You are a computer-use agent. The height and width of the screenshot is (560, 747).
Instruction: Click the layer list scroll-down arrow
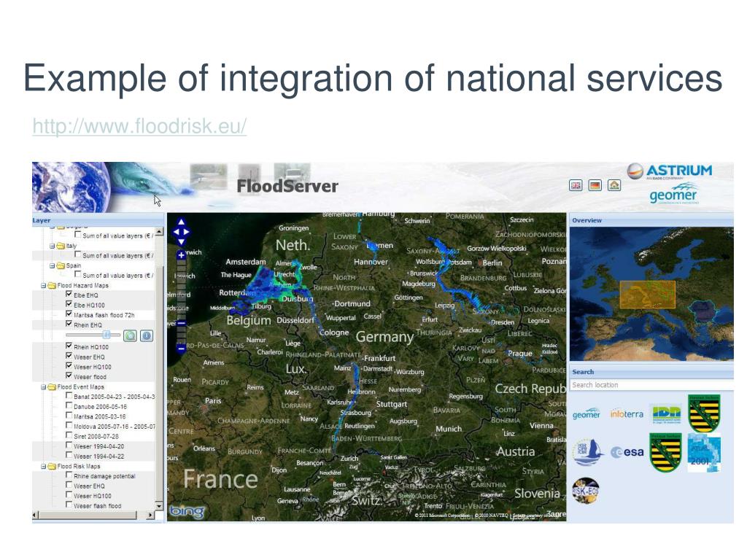160,506
